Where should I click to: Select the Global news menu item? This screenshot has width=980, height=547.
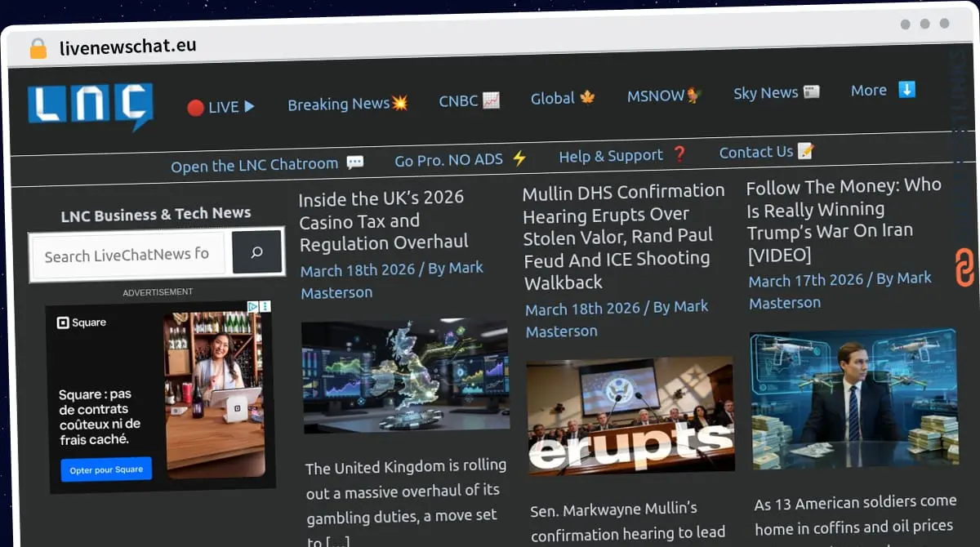click(563, 98)
